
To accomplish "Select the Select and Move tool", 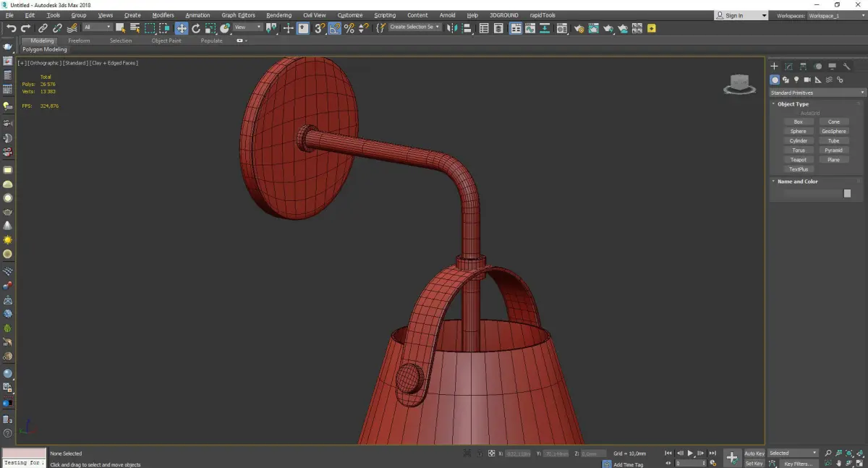I will [x=181, y=28].
